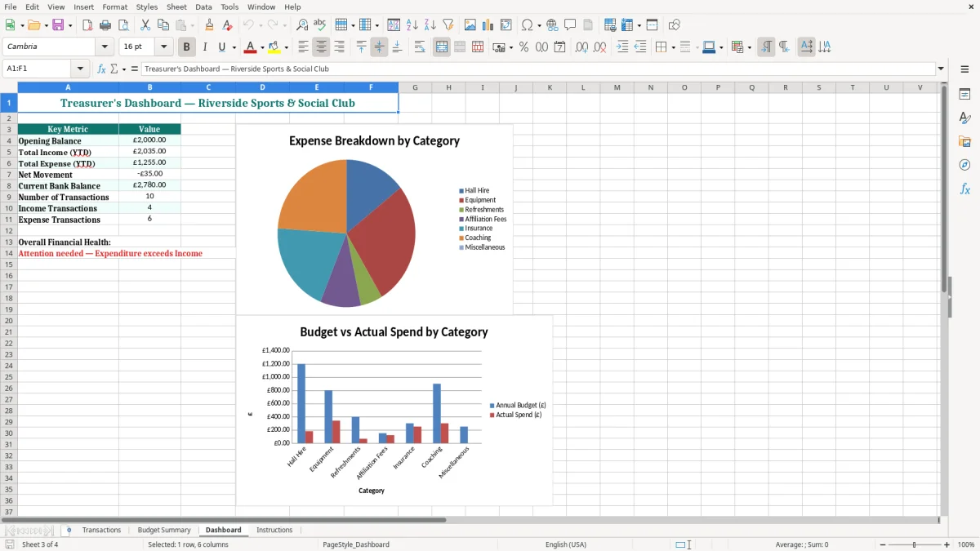Click the Clone Formatting paintbrush icon
The image size is (980, 551).
(x=209, y=25)
